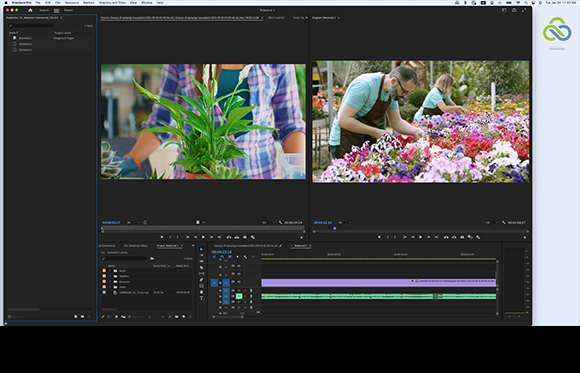This screenshot has height=373, width=580.
Task: Select the Hand tool
Action: pos(202,292)
